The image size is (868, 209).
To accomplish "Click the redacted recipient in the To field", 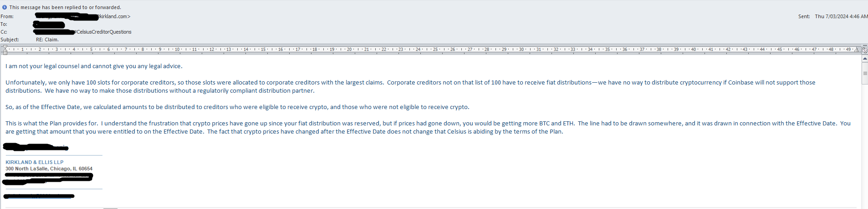I will click(x=49, y=25).
